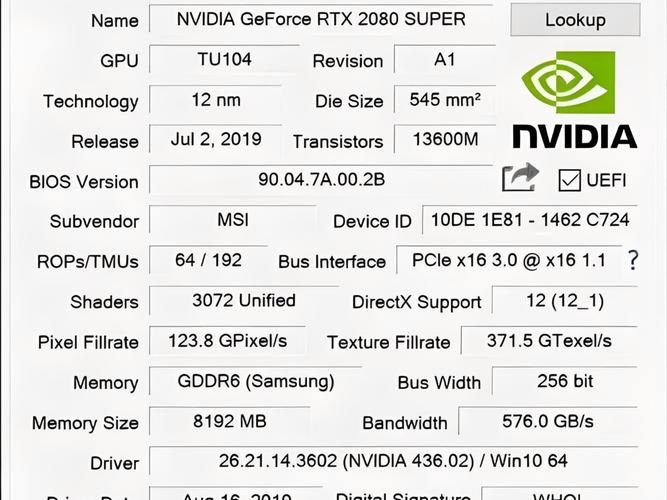Click the Bus Width value 256 bit
Viewport: 667px width, 500px height.
565,381
